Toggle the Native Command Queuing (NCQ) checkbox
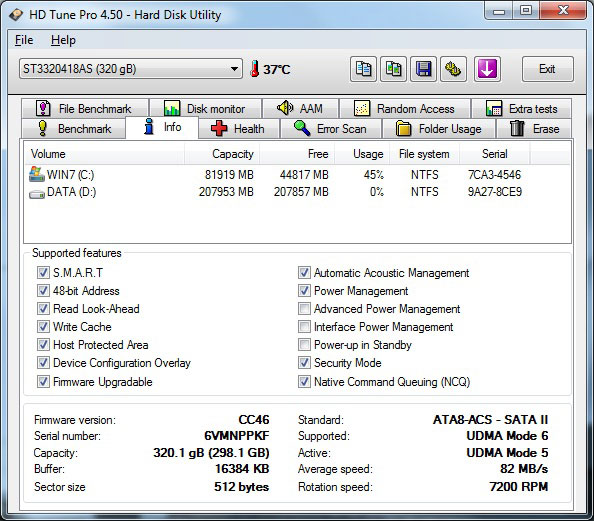This screenshot has height=521, width=594. [304, 381]
